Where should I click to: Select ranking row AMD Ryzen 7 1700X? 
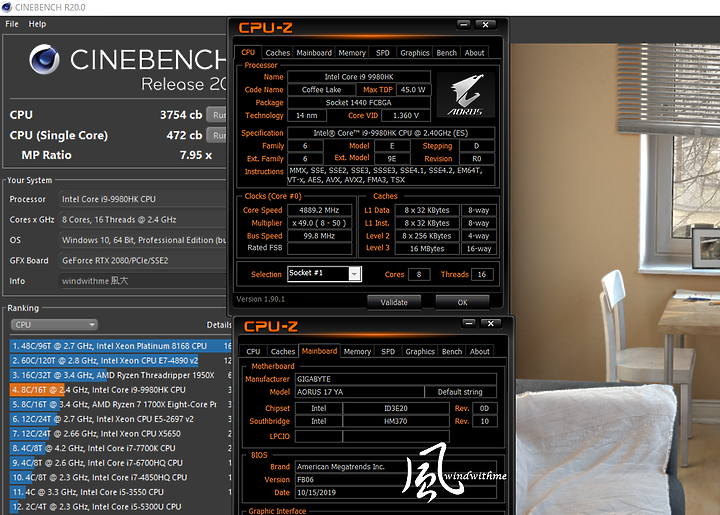(x=120, y=404)
